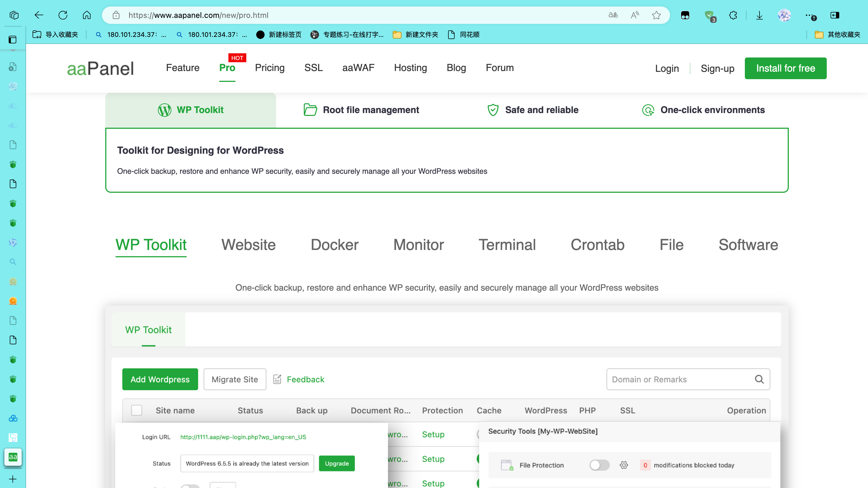Viewport: 868px width, 488px height.
Task: Click the Add Wordpress button
Action: [160, 379]
